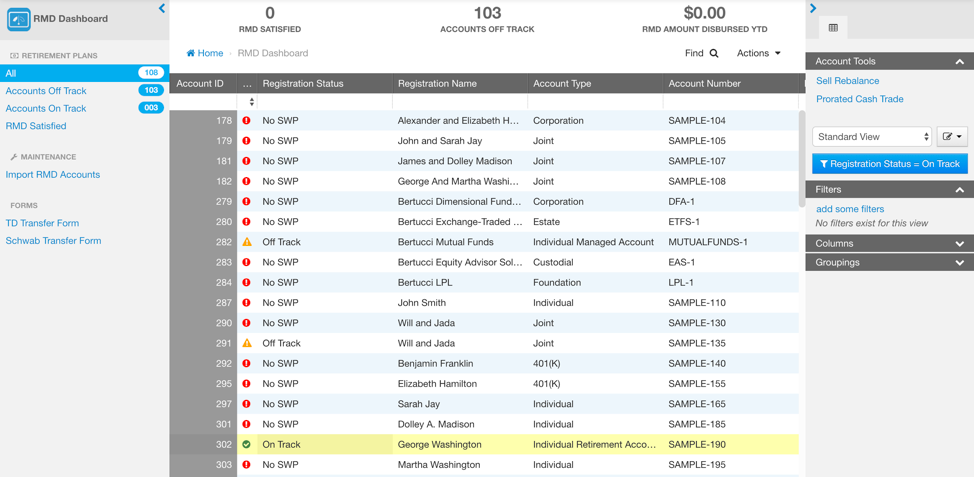The width and height of the screenshot is (974, 477).
Task: Open the table grid tab icon
Action: 833,28
